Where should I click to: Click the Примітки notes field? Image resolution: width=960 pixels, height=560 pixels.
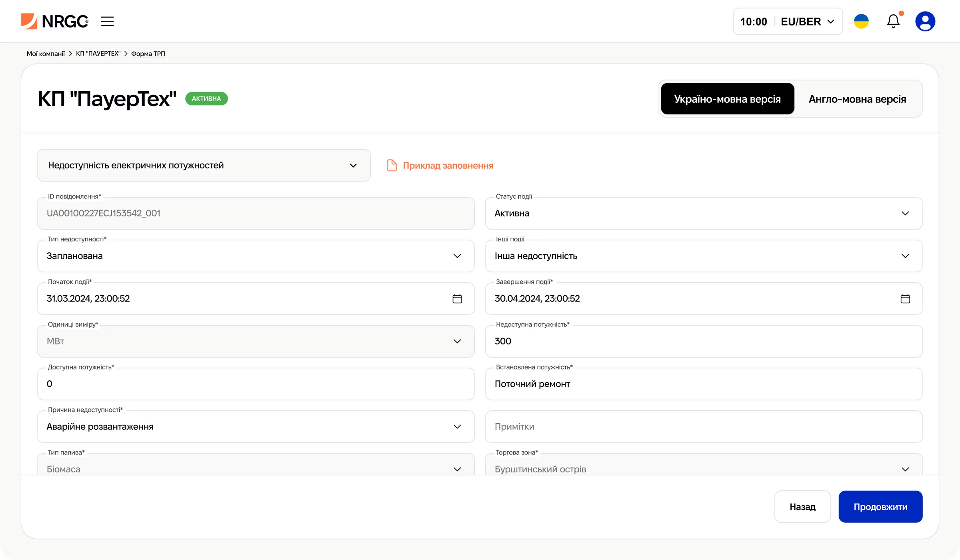point(704,426)
